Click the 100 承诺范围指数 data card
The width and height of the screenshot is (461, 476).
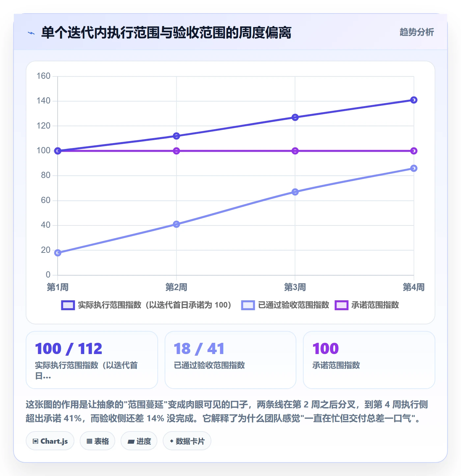click(x=369, y=360)
